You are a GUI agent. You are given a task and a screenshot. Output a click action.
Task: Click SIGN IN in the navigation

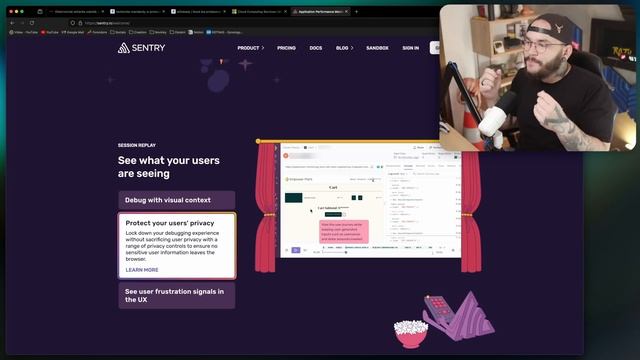coord(411,48)
